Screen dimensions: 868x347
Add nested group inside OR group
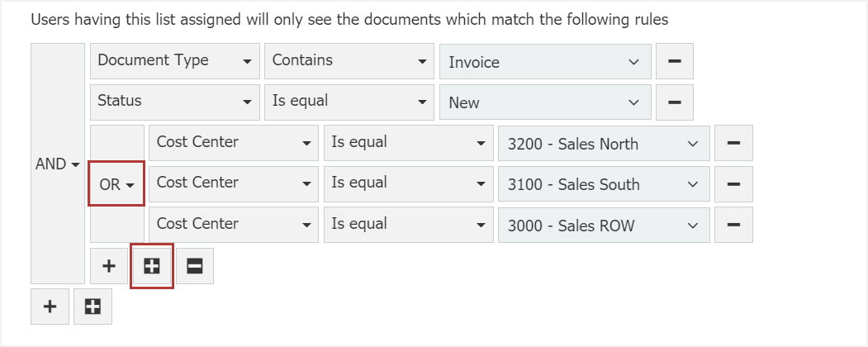(152, 266)
